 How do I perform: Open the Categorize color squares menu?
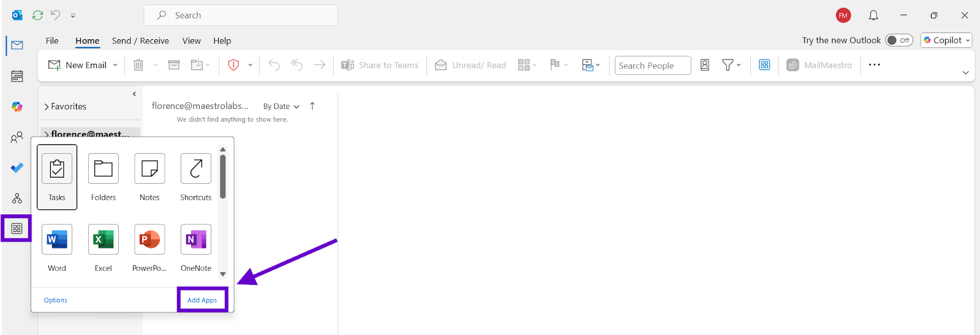click(527, 65)
